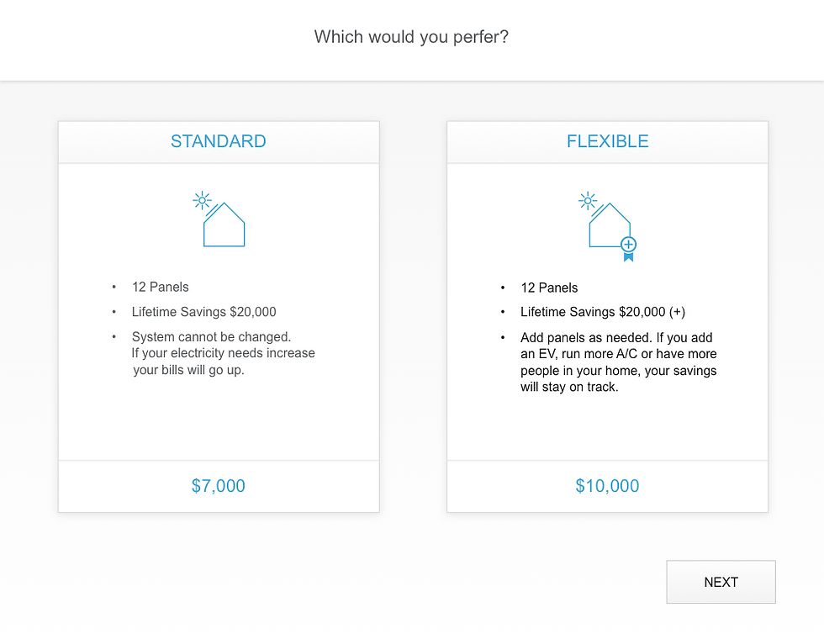This screenshot has height=644, width=824.
Task: Click the $7,000 price display
Action: [x=219, y=486]
